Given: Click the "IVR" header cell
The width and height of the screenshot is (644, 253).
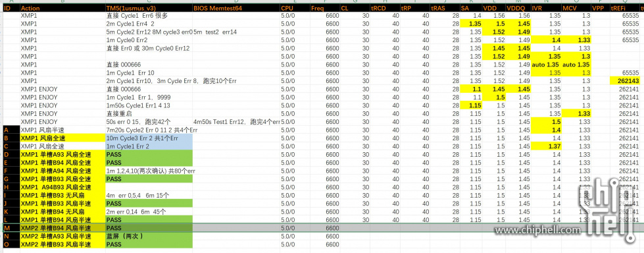Looking at the screenshot, I should [x=546, y=8].
